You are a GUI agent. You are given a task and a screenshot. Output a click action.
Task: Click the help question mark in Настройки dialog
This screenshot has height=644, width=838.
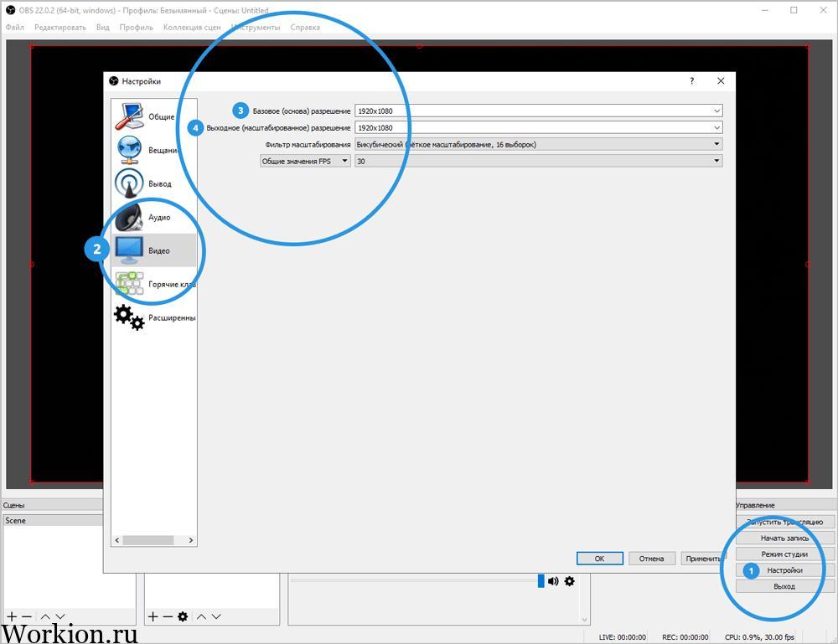(692, 81)
